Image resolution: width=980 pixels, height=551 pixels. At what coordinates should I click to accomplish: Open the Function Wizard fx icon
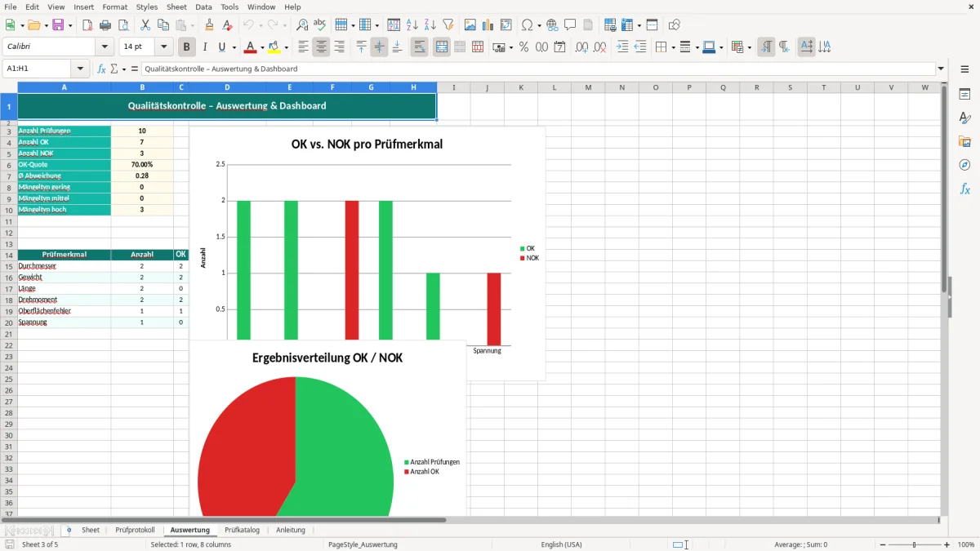coord(102,69)
